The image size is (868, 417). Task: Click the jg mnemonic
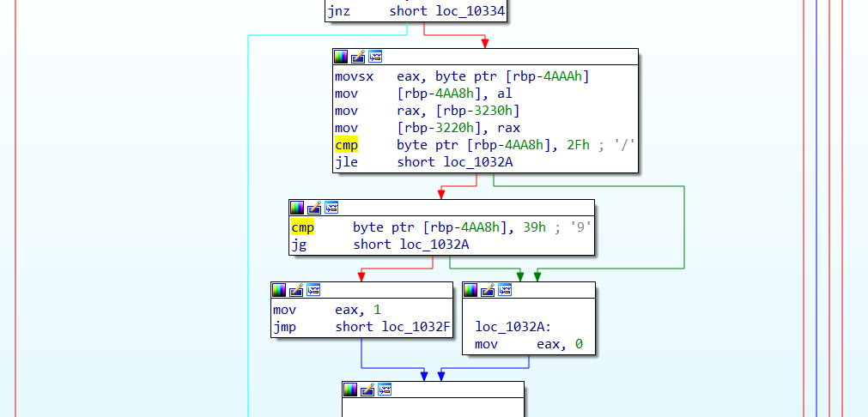click(299, 245)
